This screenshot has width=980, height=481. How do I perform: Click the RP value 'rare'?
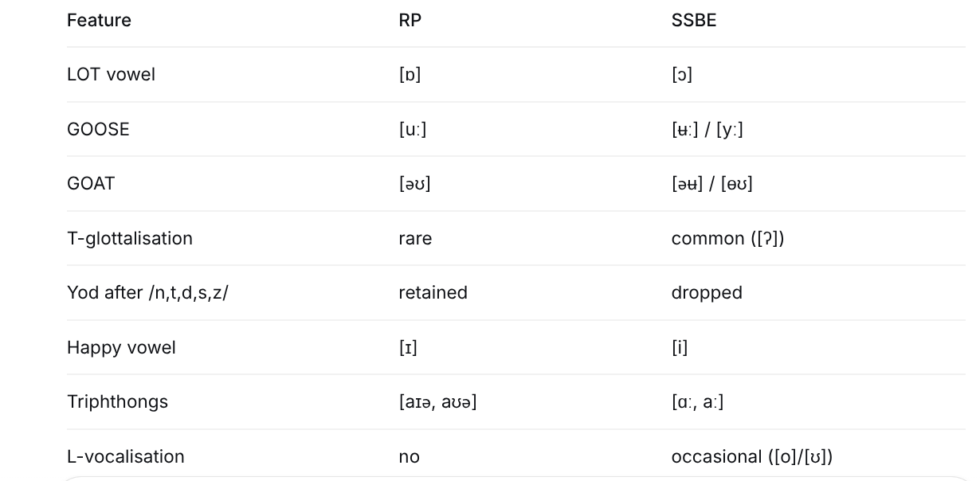pyautogui.click(x=415, y=238)
